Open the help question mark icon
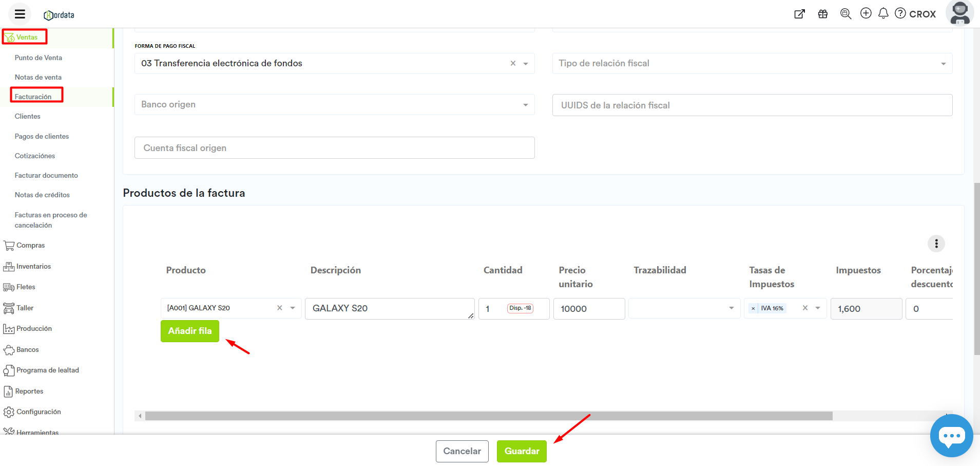The height and width of the screenshot is (466, 980). point(900,13)
